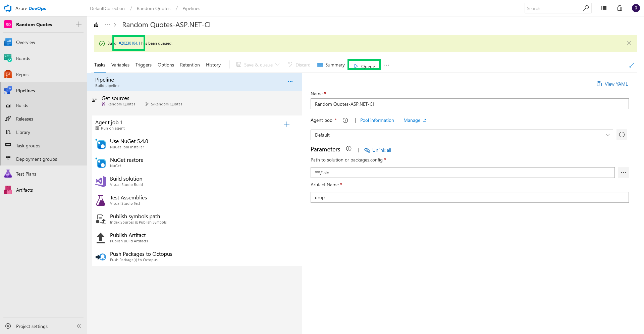Switch to History tab
Image resolution: width=644 pixels, height=334 pixels.
tap(213, 65)
